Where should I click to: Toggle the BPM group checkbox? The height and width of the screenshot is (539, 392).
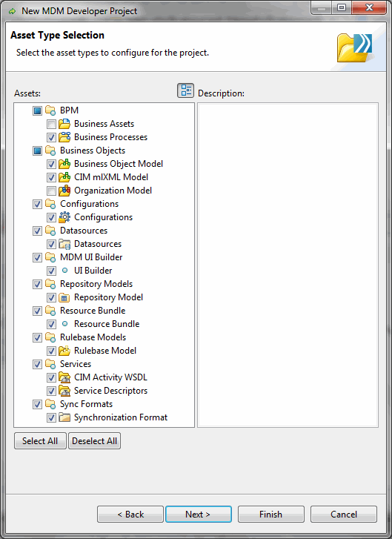[x=38, y=110]
